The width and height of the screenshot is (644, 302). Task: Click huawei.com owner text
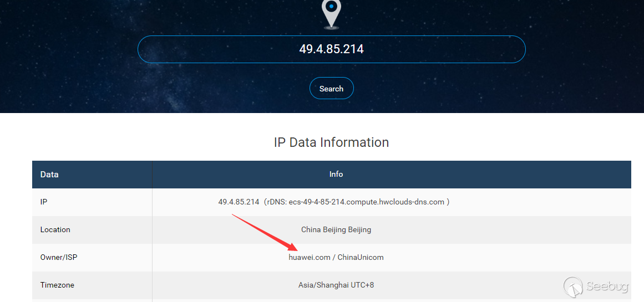[310, 257]
